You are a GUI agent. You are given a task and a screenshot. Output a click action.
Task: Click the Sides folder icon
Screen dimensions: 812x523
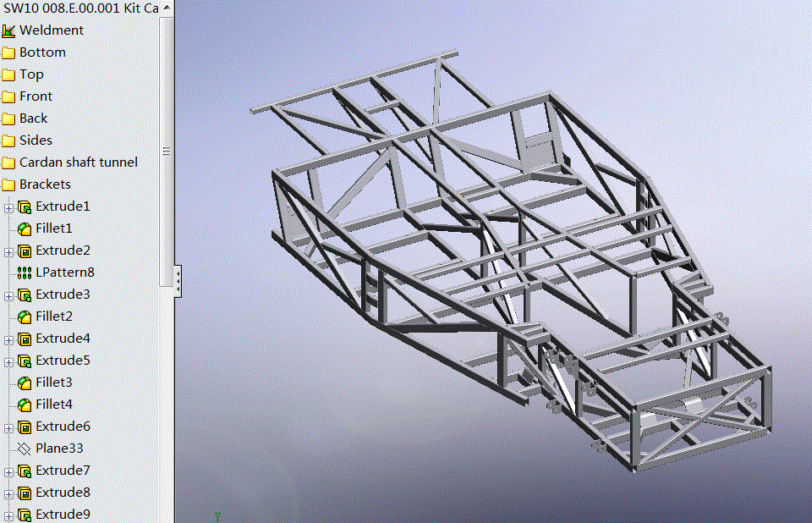(8, 141)
